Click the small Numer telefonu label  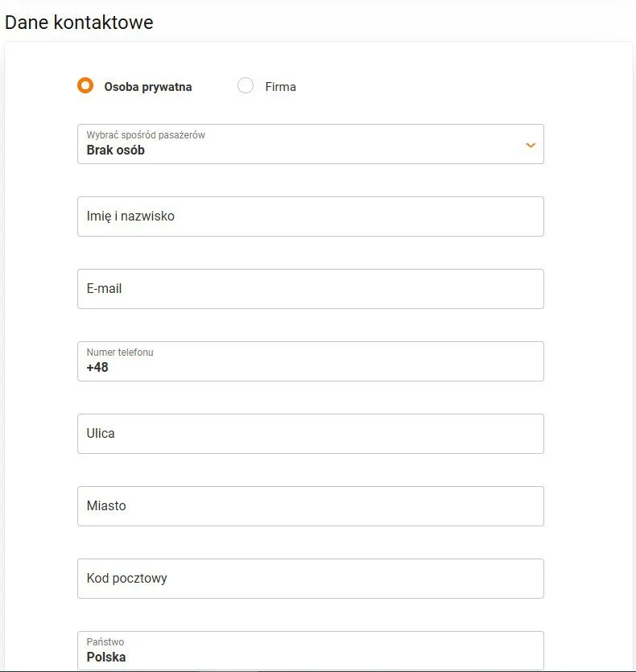pos(120,352)
